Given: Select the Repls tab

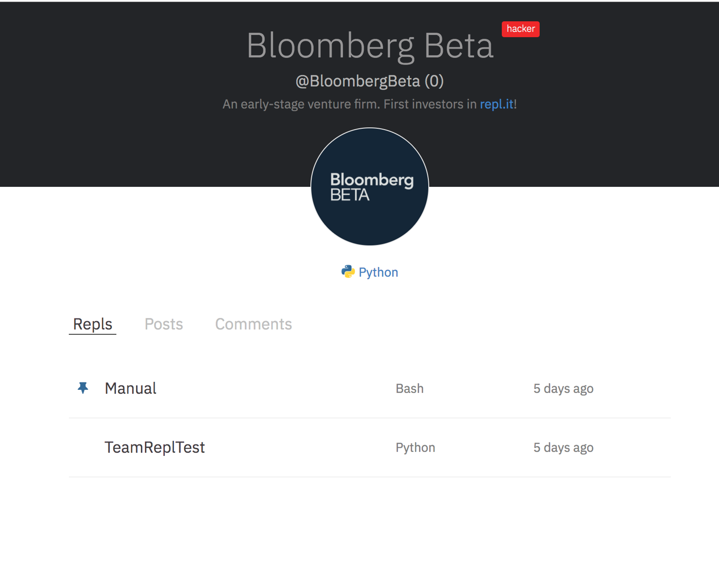Looking at the screenshot, I should [x=92, y=324].
